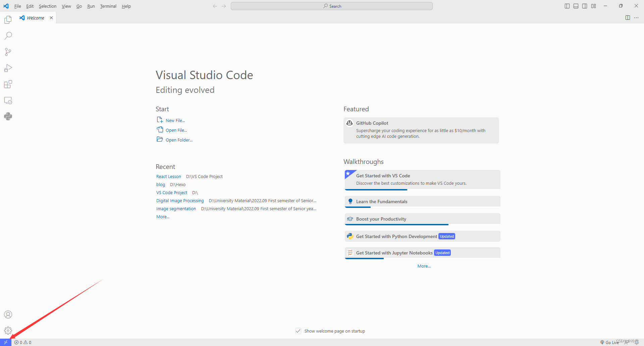The width and height of the screenshot is (644, 346).
Task: Open Learn the Fundamentals walkthrough
Action: tap(423, 201)
